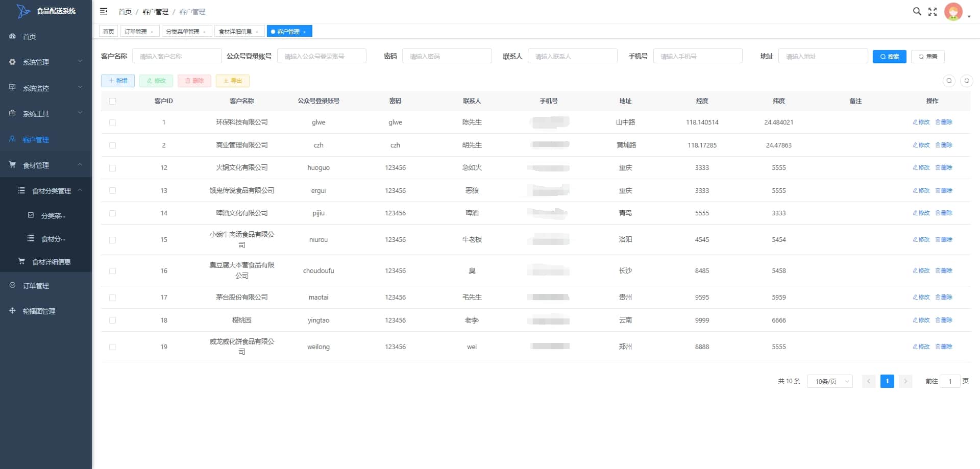Delete customer 环保科技有限公司 via 删除

[x=944, y=122]
